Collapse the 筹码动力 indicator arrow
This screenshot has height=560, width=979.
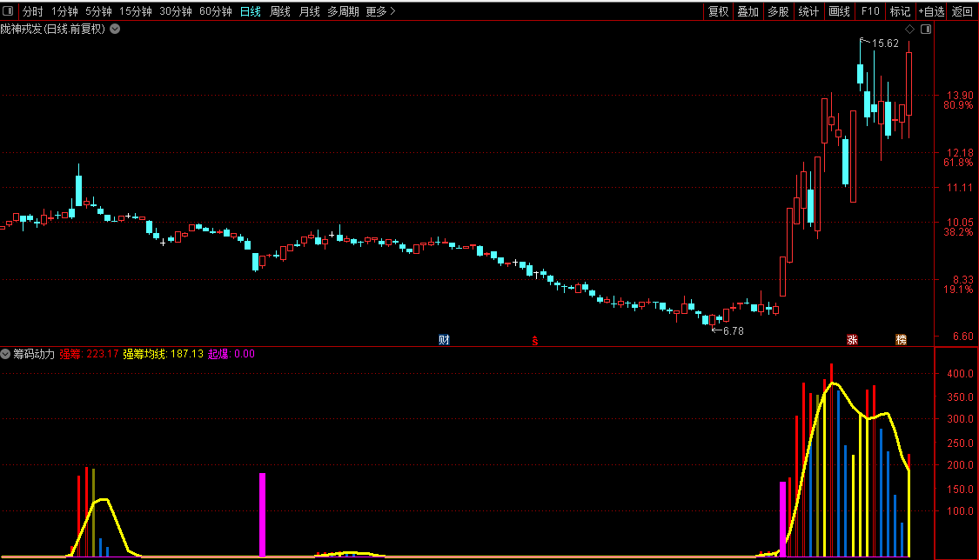click(5, 354)
